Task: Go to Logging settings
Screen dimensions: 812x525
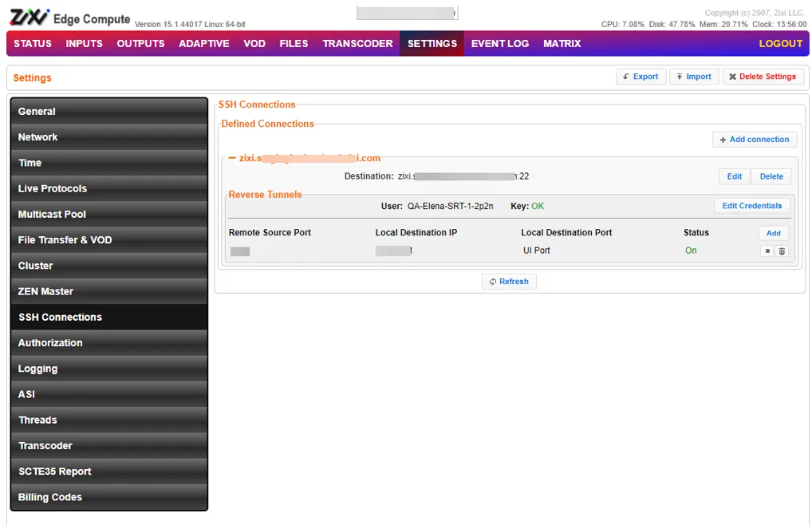Action: [x=108, y=369]
